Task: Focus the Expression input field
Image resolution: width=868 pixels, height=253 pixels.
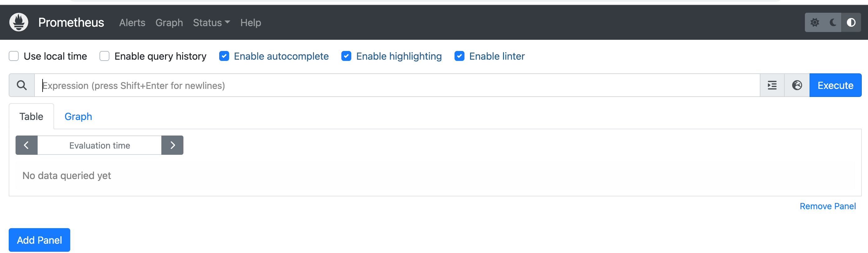Action: tap(398, 85)
